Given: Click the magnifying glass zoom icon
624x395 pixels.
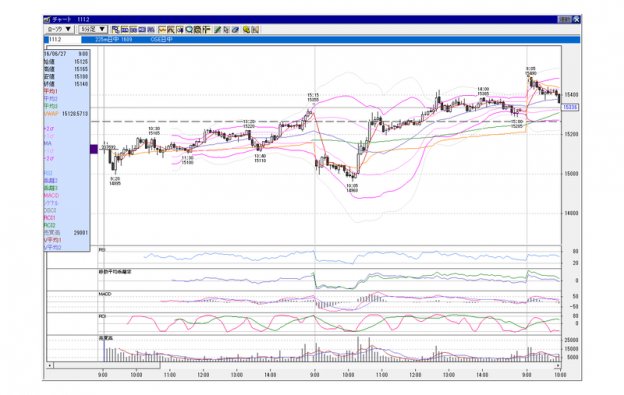Looking at the screenshot, I should [x=189, y=29].
